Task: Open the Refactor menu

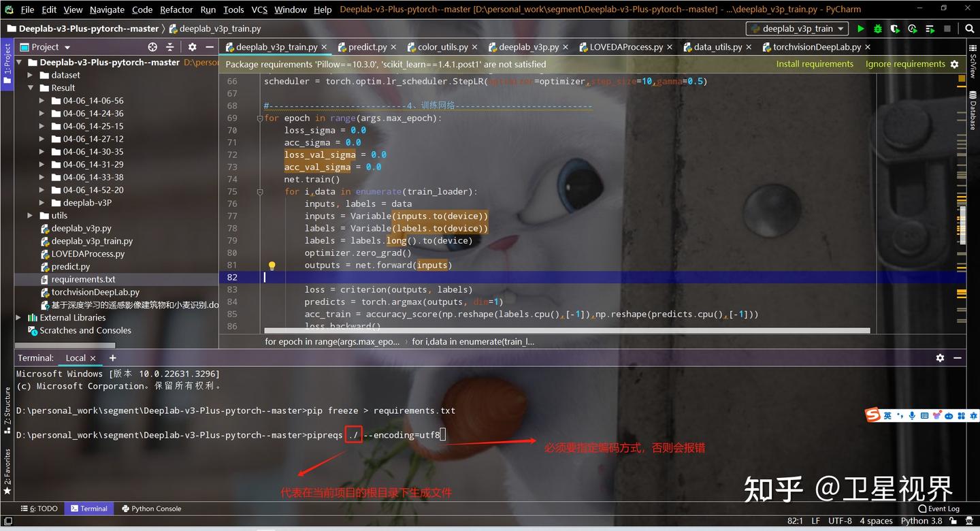Action: (x=176, y=10)
